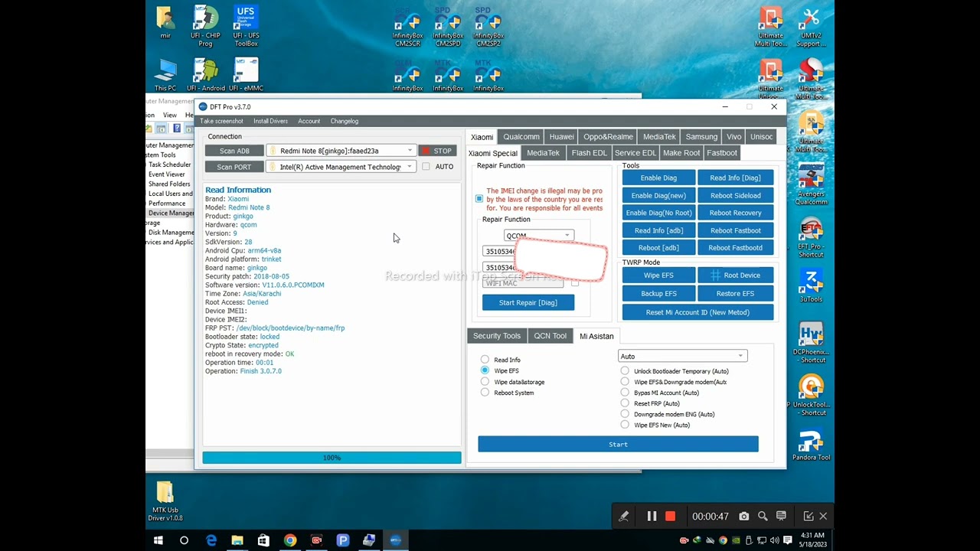Select the Reboot System radio option

(x=485, y=393)
